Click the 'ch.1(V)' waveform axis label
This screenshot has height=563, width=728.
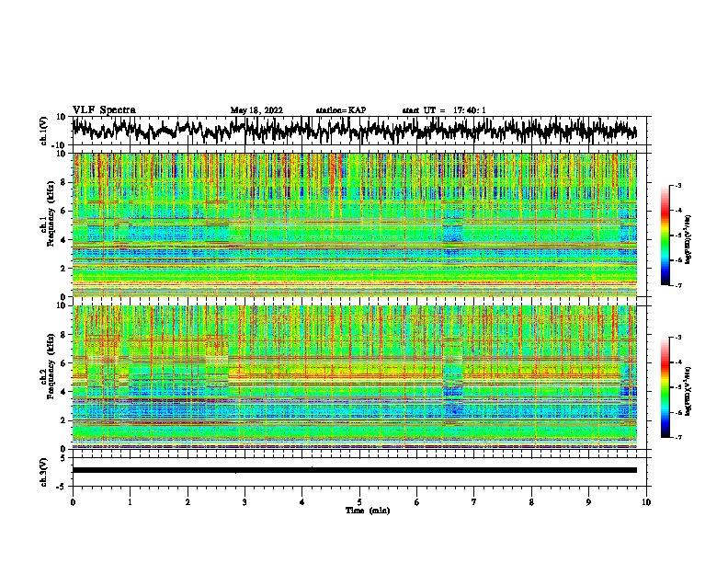point(44,131)
